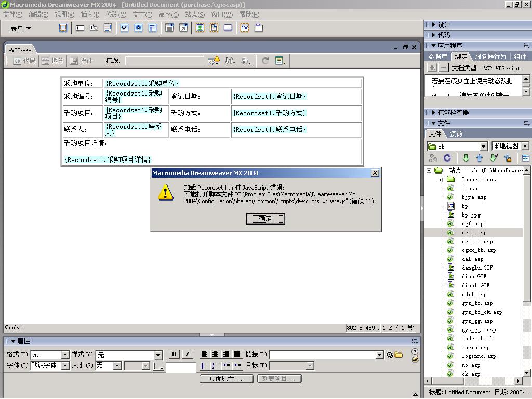Click the browse folder icon next to 链接

[x=398, y=355]
